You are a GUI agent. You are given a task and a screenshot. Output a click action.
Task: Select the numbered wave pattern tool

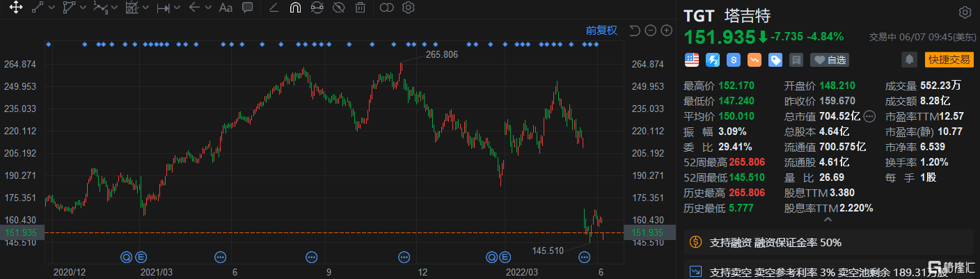(x=101, y=8)
